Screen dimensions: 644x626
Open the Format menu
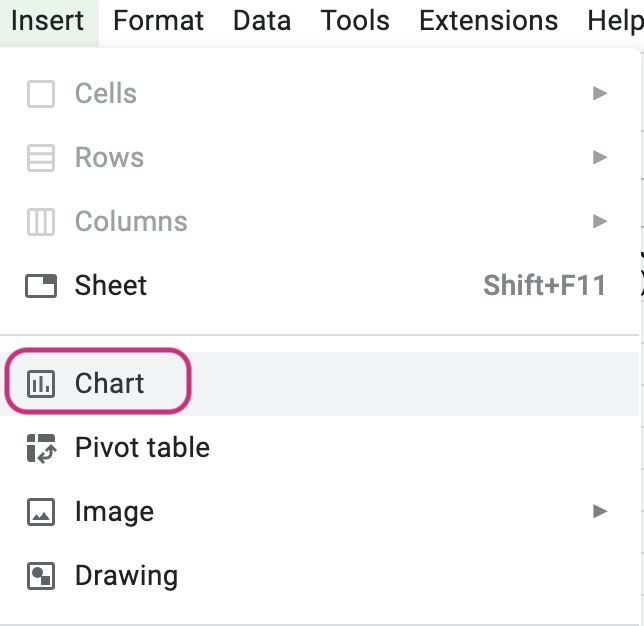pyautogui.click(x=158, y=21)
